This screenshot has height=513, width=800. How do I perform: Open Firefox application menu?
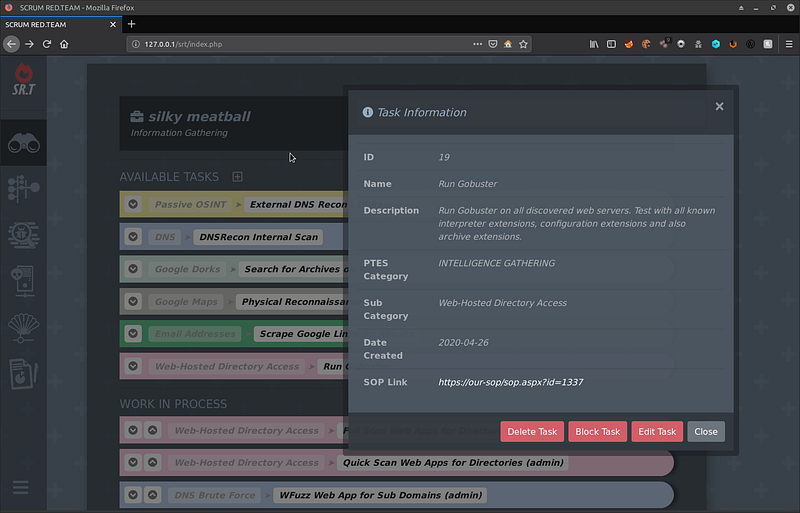point(789,44)
